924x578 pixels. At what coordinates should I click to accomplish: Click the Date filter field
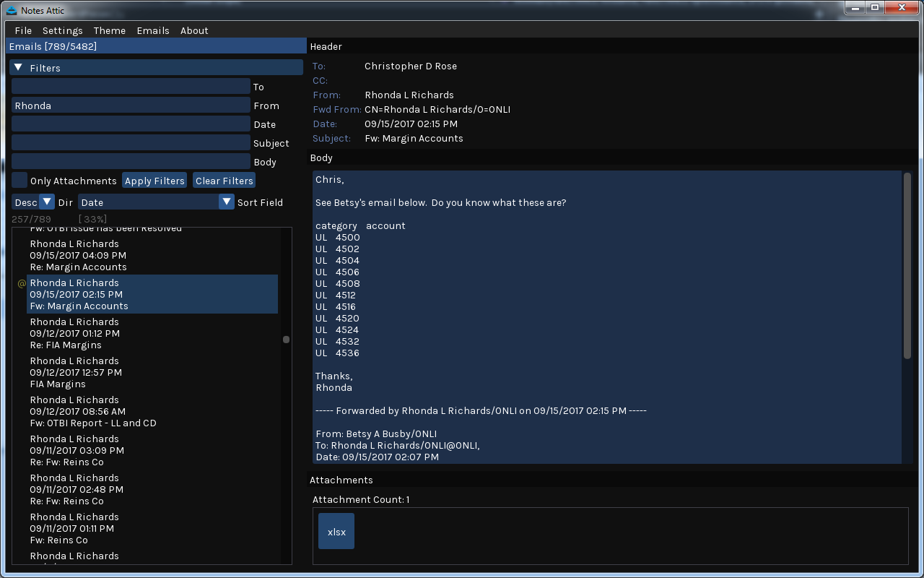(131, 124)
